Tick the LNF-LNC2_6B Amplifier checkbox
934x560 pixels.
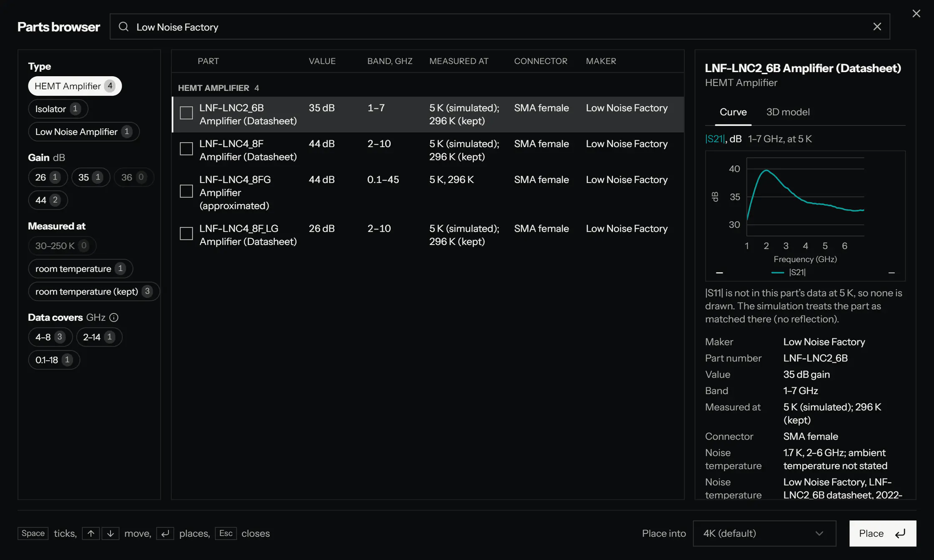[x=186, y=113]
